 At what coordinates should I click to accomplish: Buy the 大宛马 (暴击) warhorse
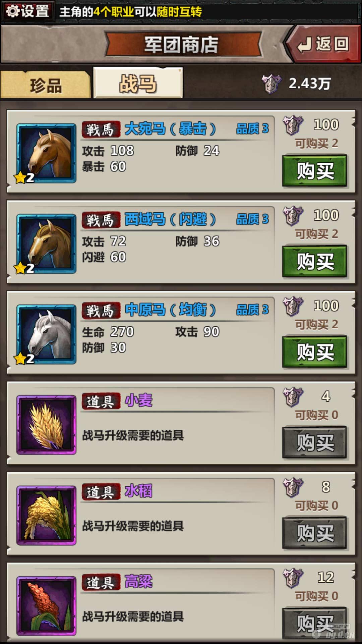click(x=314, y=171)
